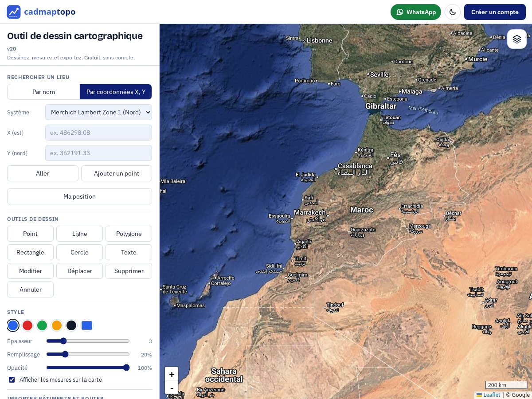Select the Ligne drawing tool

coord(79,234)
